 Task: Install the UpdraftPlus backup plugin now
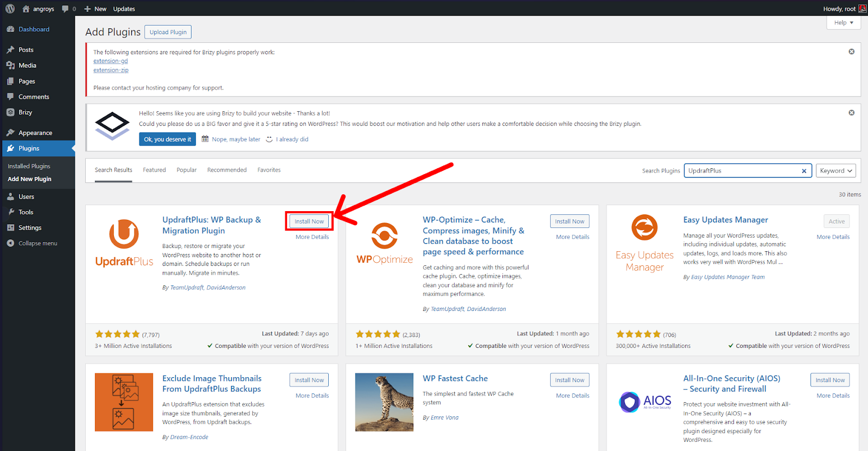coord(309,221)
